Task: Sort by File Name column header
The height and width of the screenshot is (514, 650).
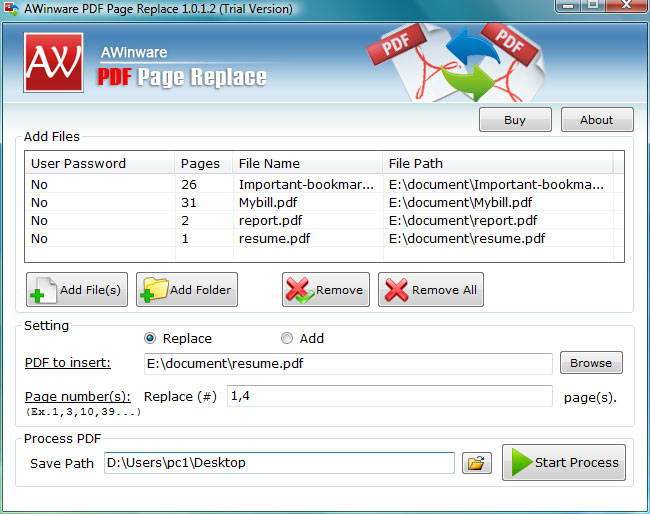Action: 308,163
